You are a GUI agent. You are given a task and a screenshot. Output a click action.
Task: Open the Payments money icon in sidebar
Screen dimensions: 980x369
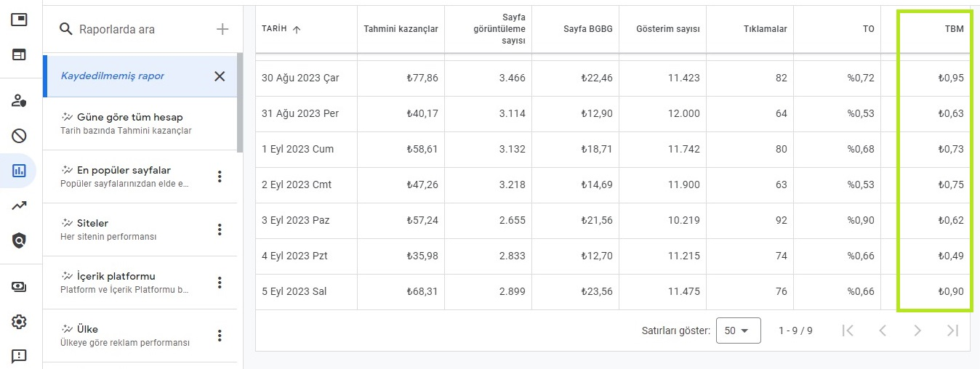[19, 287]
